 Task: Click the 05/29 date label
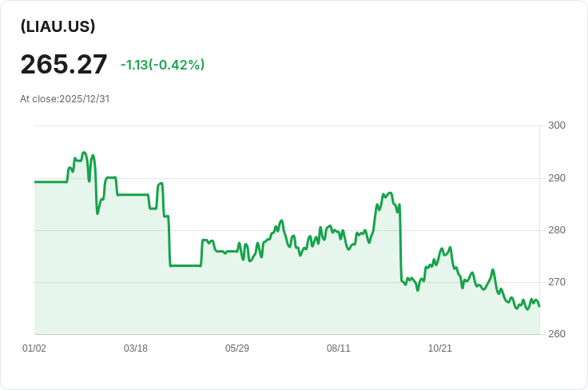click(x=237, y=348)
